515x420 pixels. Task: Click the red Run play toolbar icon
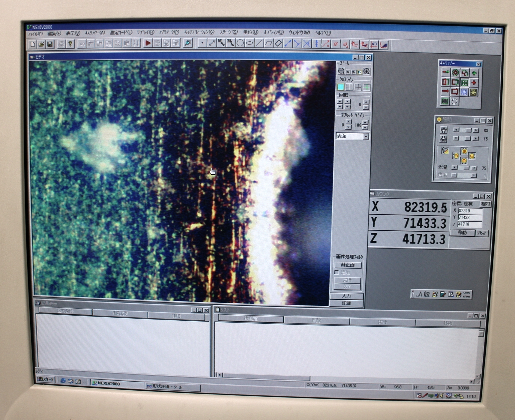(148, 43)
